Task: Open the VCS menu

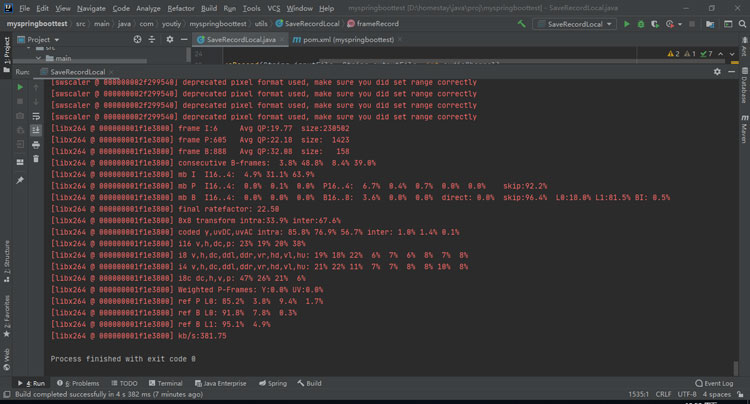Action: pyautogui.click(x=274, y=8)
